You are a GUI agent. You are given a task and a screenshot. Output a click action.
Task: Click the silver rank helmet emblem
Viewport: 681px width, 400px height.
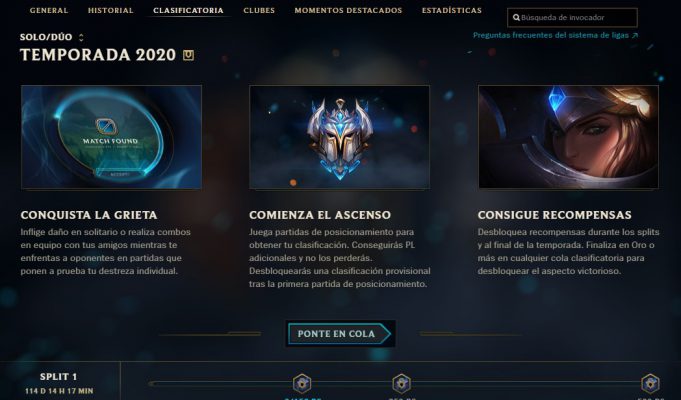pos(340,139)
